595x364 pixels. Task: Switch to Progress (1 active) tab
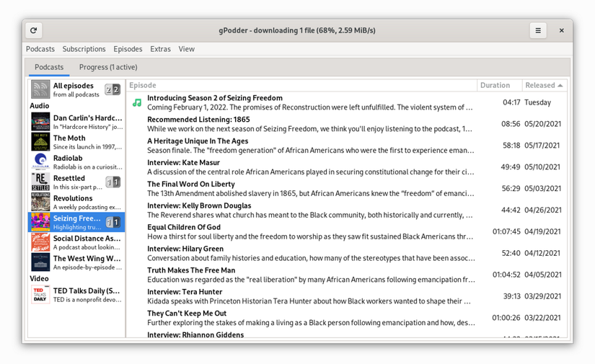coord(108,67)
